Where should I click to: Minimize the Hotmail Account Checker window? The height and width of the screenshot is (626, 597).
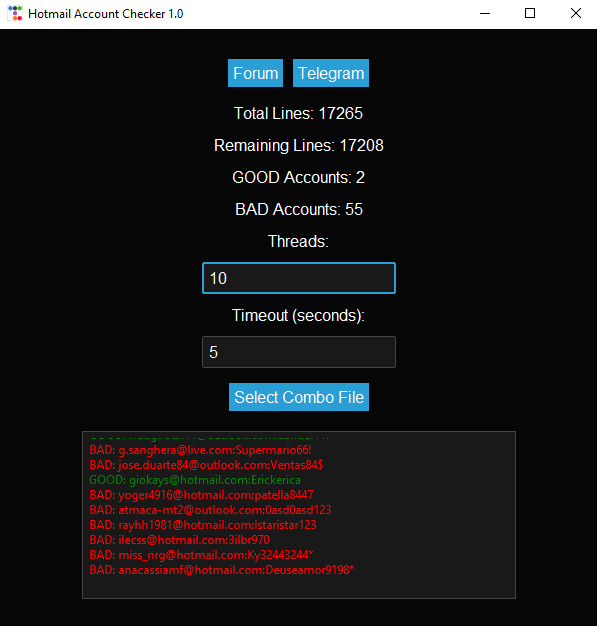[485, 13]
